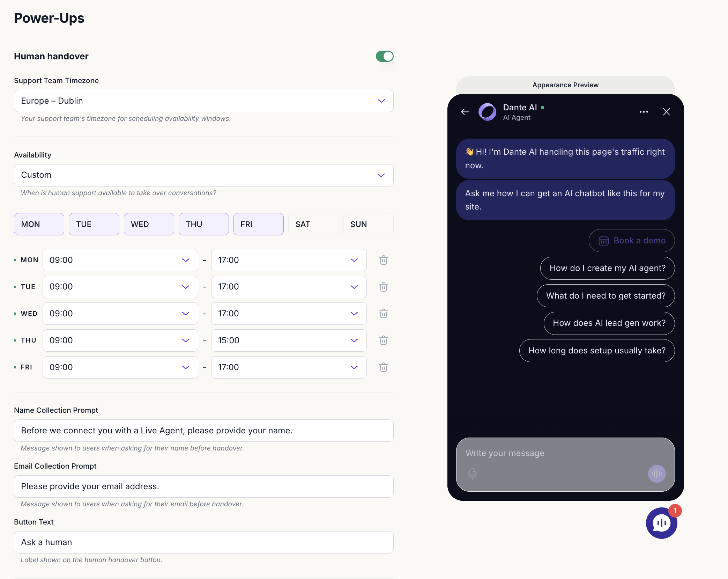Click the voice waveform send button

[x=656, y=474]
